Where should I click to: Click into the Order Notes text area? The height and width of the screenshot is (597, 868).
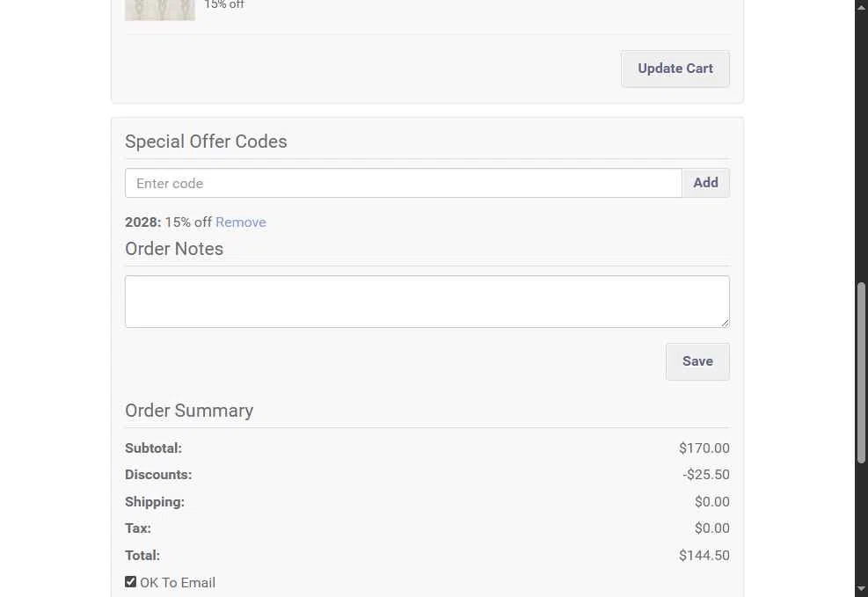pyautogui.click(x=427, y=302)
